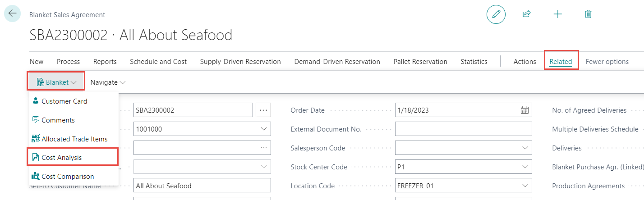The height and width of the screenshot is (200, 644).
Task: Click the Fewer options button
Action: [607, 62]
